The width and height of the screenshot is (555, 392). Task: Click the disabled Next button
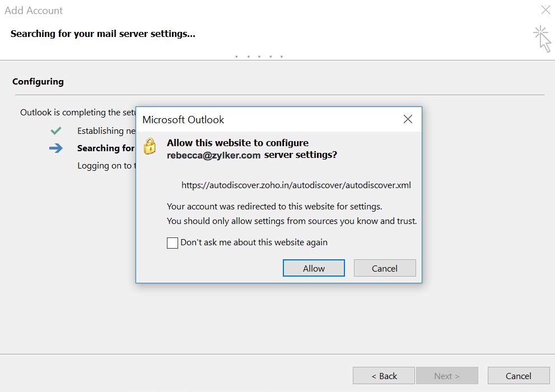[x=447, y=375]
